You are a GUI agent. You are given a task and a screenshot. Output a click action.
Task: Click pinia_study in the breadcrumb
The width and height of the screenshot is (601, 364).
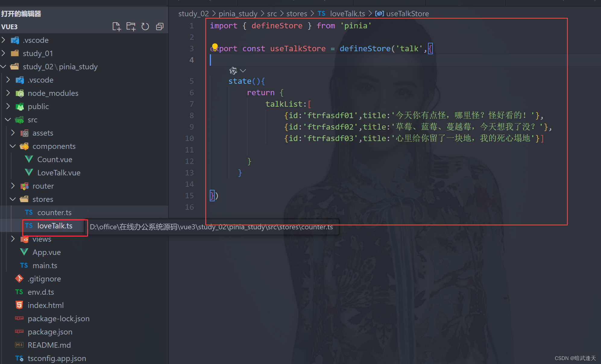pos(238,14)
